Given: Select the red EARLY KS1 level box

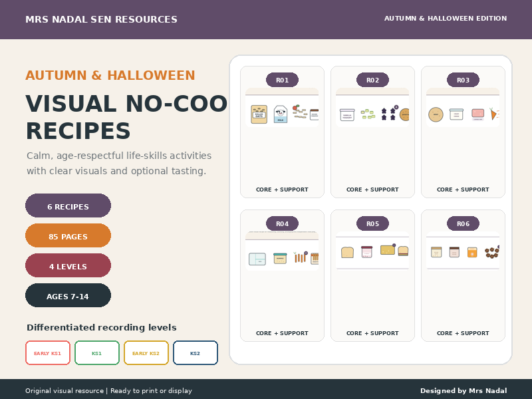Looking at the screenshot, I should coord(48,353).
